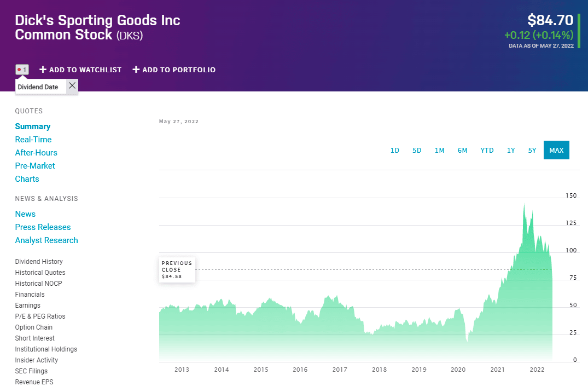Go to Pre-Market quotes
Viewport: 588px width, 392px height.
tap(35, 166)
